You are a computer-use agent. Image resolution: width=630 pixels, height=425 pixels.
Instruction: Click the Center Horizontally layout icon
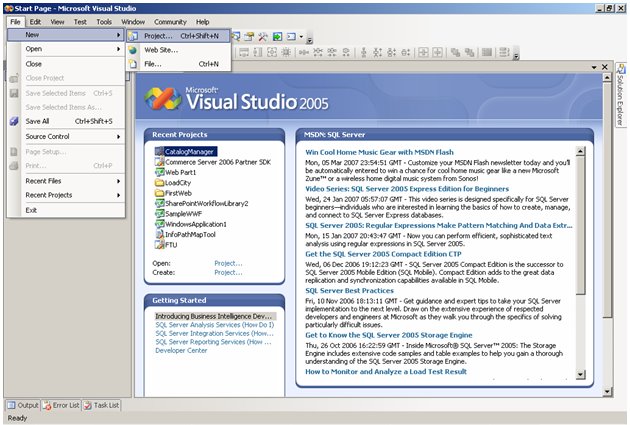click(423, 52)
